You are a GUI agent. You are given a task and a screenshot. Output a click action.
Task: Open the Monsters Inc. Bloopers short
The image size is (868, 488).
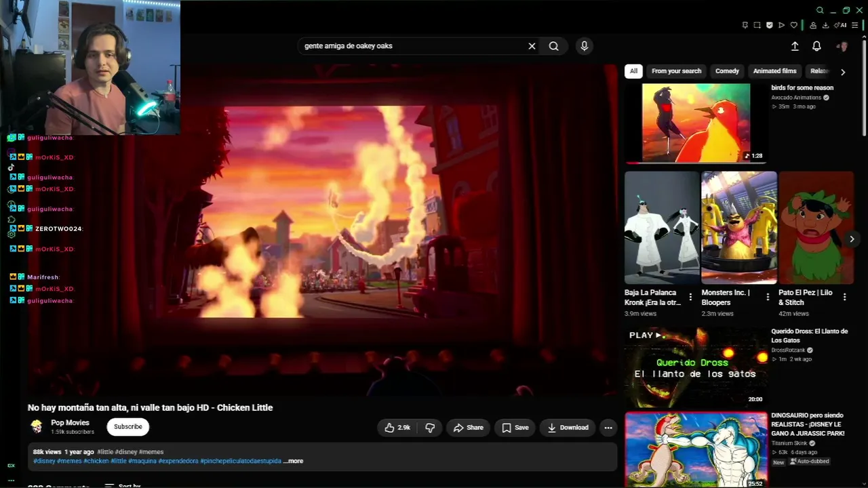[739, 228]
